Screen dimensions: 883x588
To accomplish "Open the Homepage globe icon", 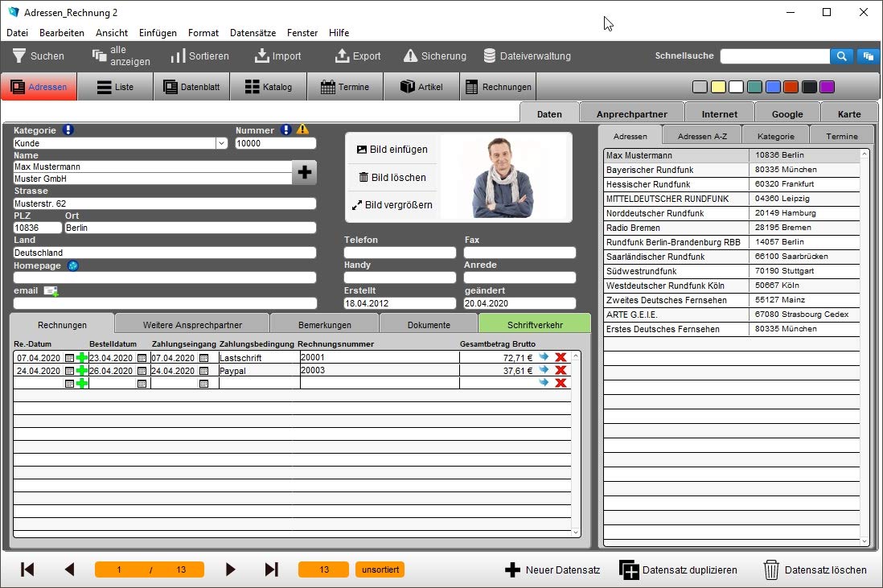I will 72,265.
